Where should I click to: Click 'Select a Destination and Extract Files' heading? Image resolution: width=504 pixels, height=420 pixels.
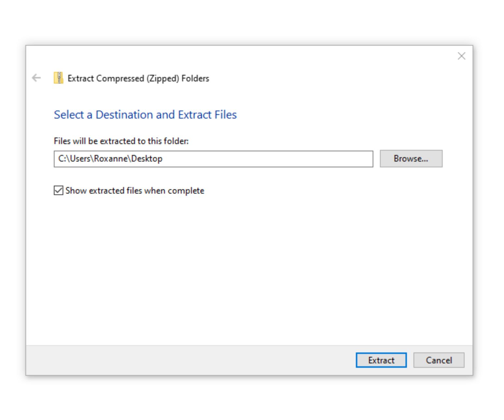pyautogui.click(x=145, y=115)
